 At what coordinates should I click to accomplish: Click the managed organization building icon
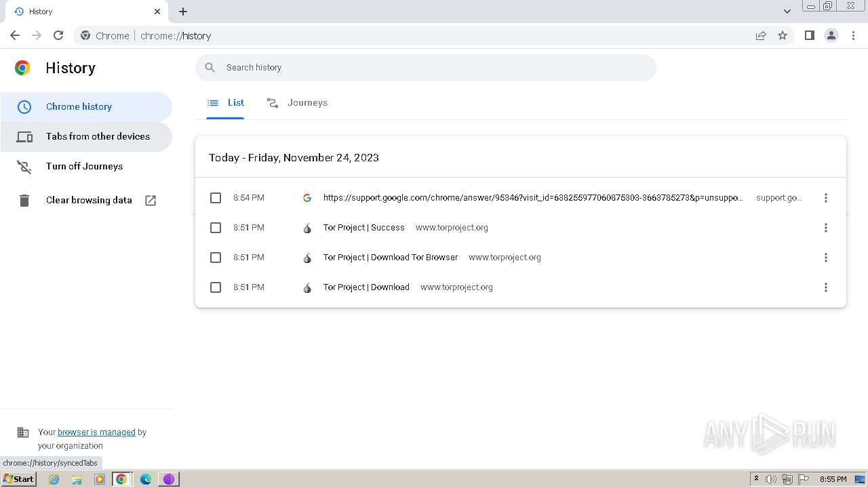click(23, 432)
